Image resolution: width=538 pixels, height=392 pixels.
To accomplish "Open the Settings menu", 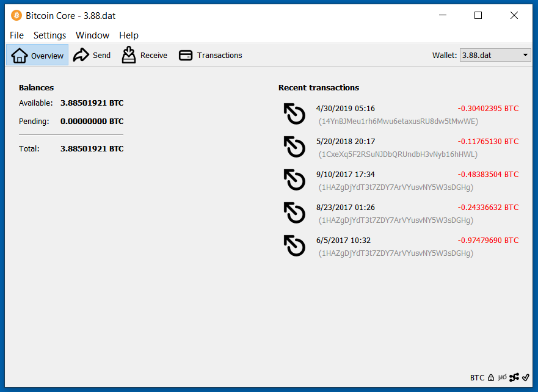I will coord(49,35).
